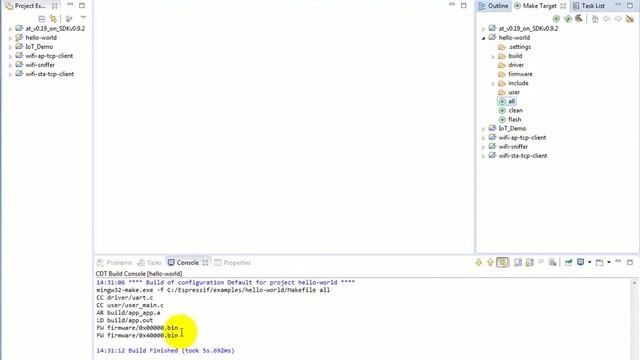Open Project Explorer view menu triangle

(x=83, y=18)
